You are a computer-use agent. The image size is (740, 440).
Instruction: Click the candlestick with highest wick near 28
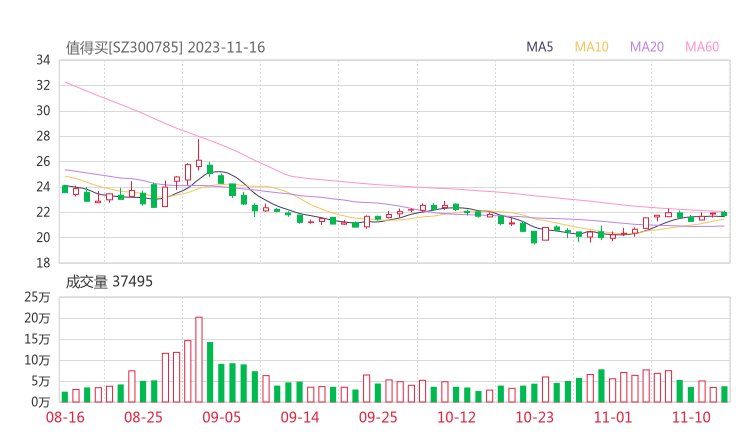pyautogui.click(x=199, y=154)
